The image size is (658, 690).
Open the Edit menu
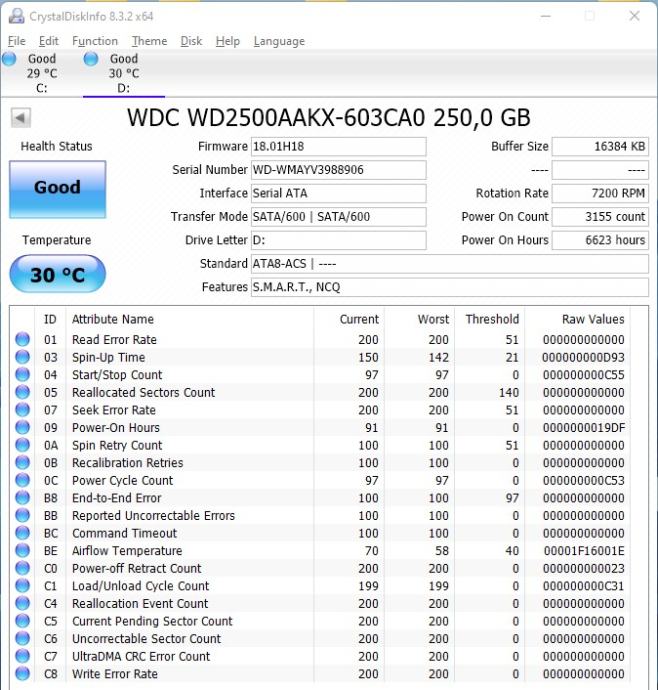pos(48,41)
